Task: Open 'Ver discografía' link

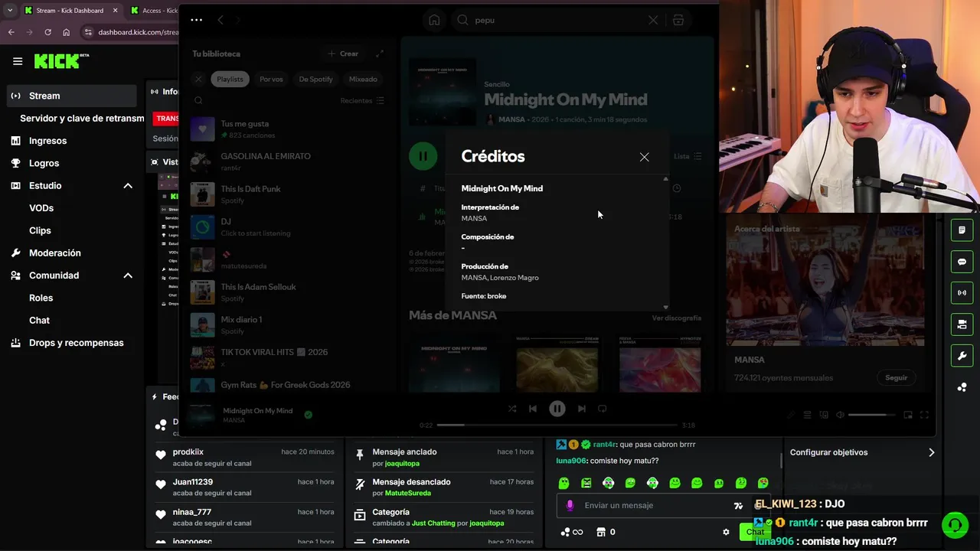Action: click(676, 318)
